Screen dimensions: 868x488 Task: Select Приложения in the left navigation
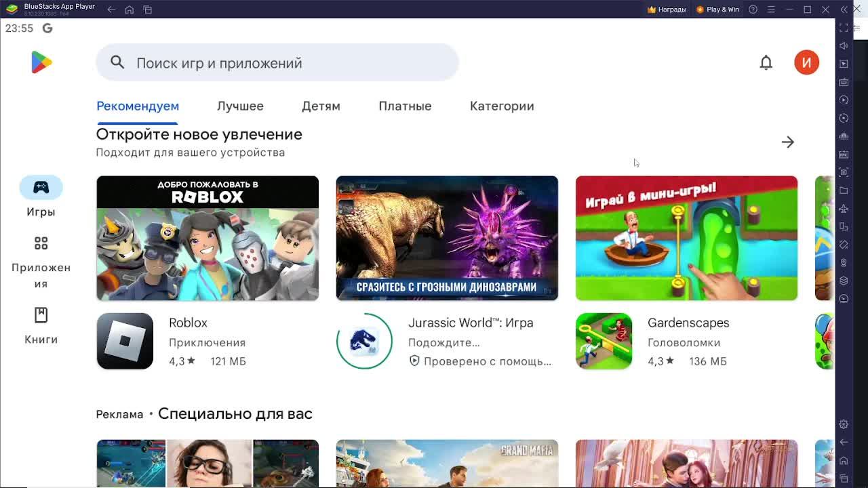point(41,263)
